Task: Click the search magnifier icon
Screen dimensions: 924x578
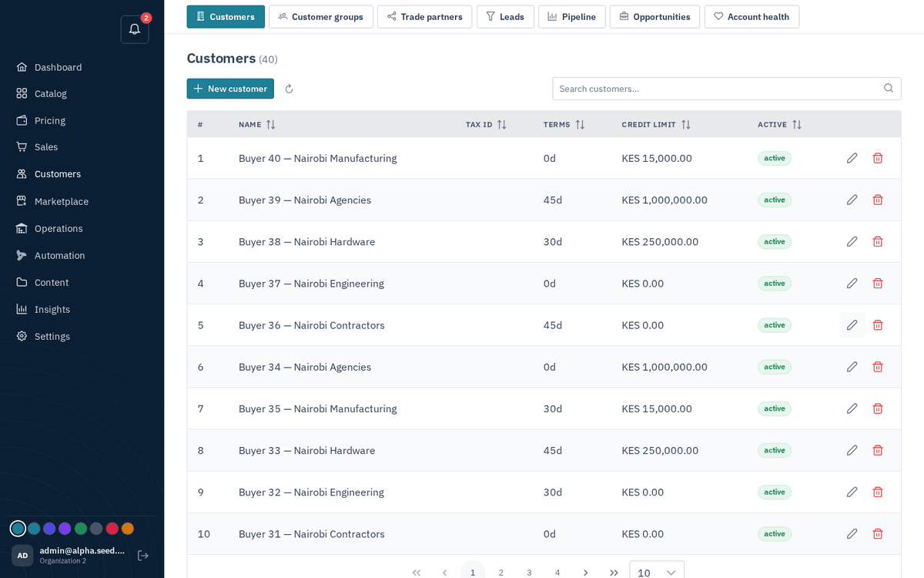Action: [889, 89]
